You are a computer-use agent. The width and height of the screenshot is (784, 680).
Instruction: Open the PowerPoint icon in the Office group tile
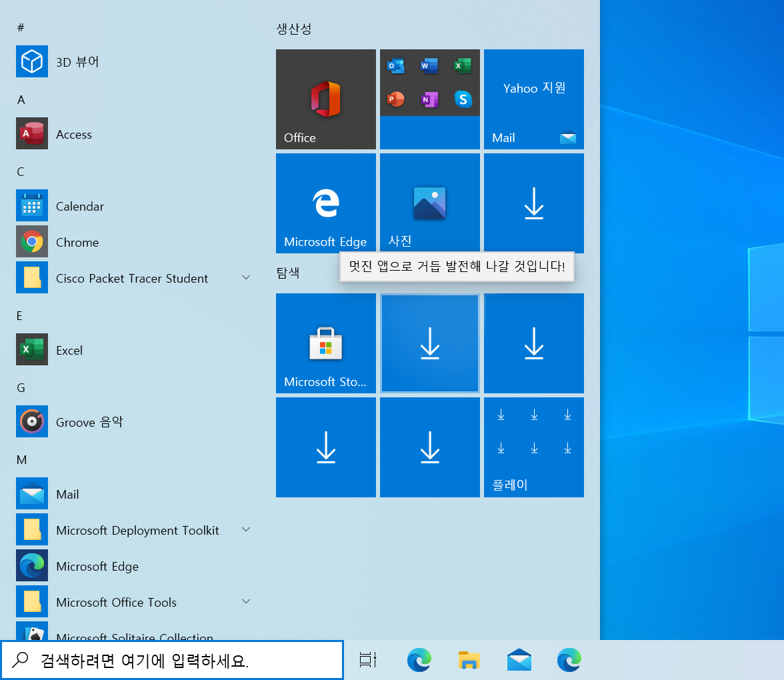(396, 99)
